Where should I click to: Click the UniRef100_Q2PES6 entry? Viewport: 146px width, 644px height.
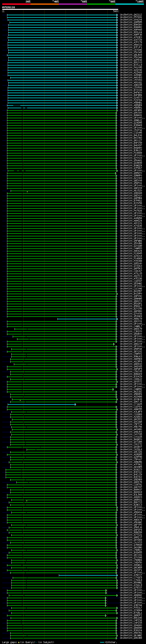coord(131,60)
